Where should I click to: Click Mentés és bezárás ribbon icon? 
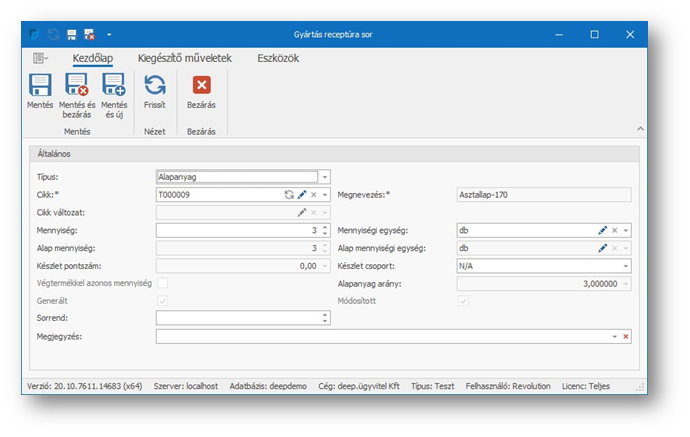click(x=77, y=86)
